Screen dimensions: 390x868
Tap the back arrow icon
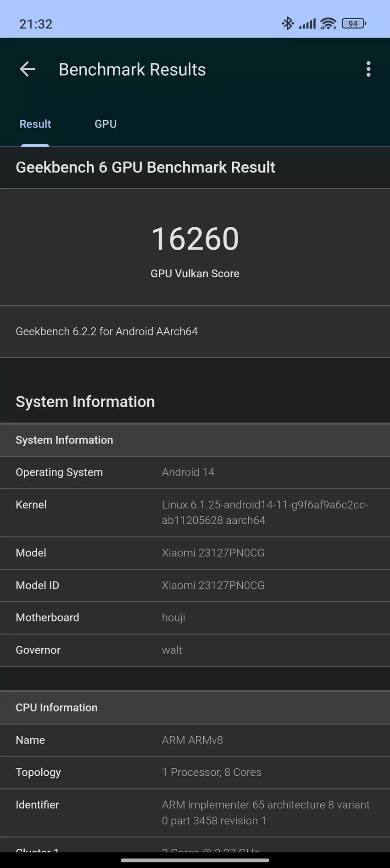click(28, 69)
